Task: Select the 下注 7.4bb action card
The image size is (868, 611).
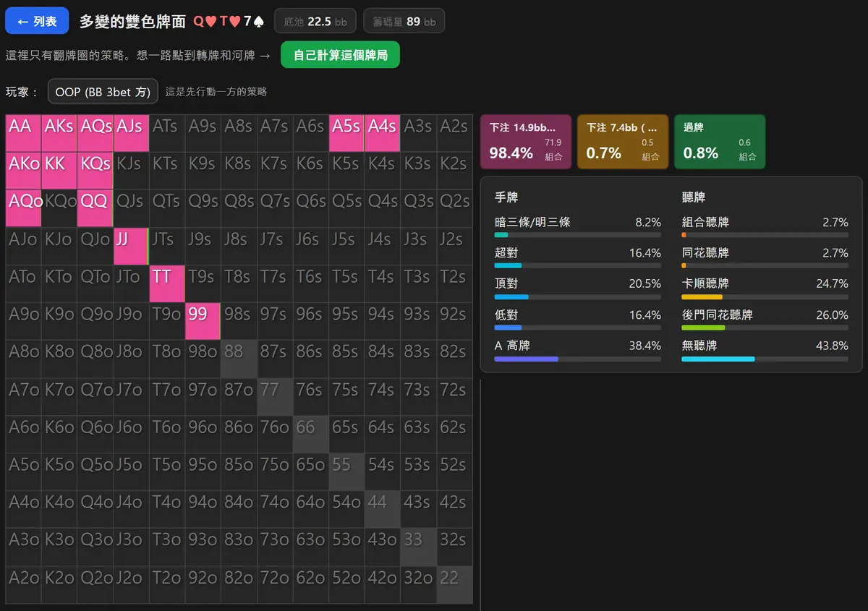Action: 623,142
